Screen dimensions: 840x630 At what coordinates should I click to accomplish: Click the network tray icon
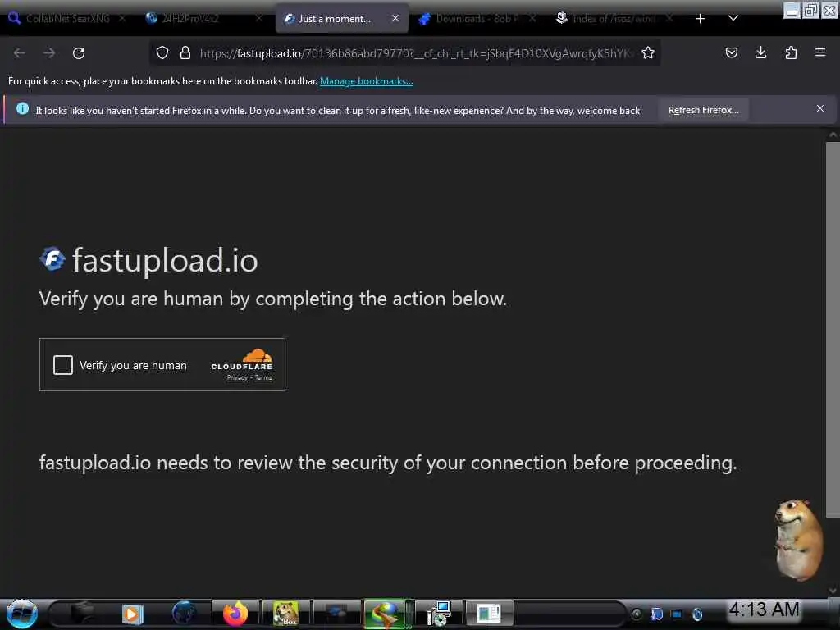click(677, 614)
